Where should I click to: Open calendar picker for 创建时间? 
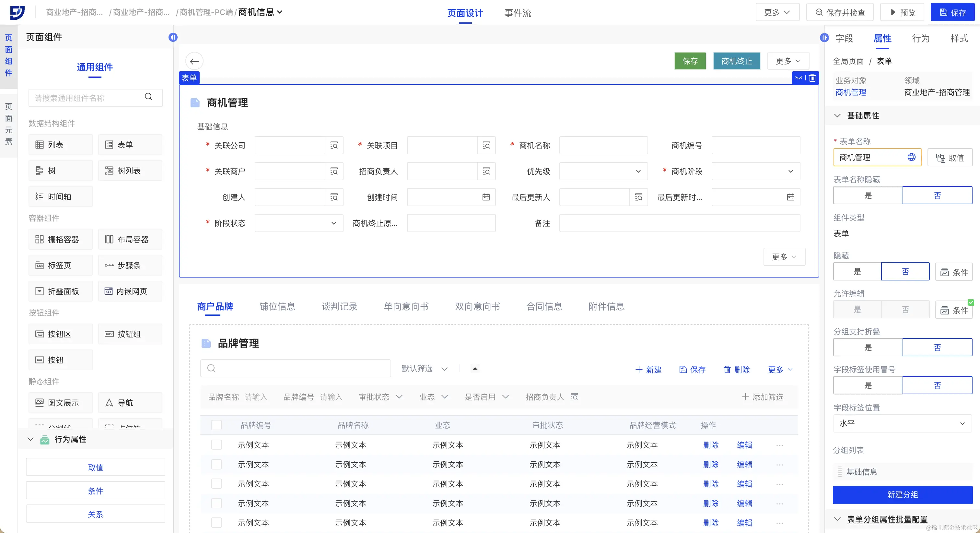pos(486,197)
